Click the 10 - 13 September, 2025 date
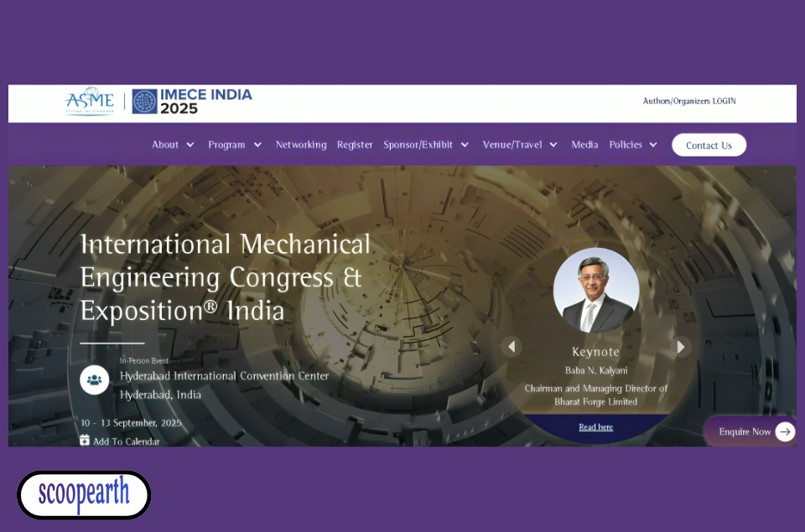The height and width of the screenshot is (532, 805). [131, 423]
